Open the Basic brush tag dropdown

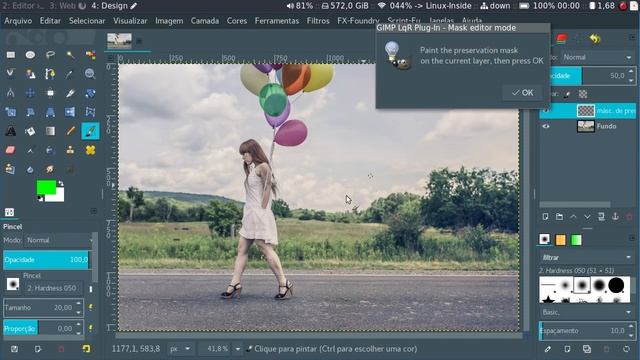(x=586, y=312)
